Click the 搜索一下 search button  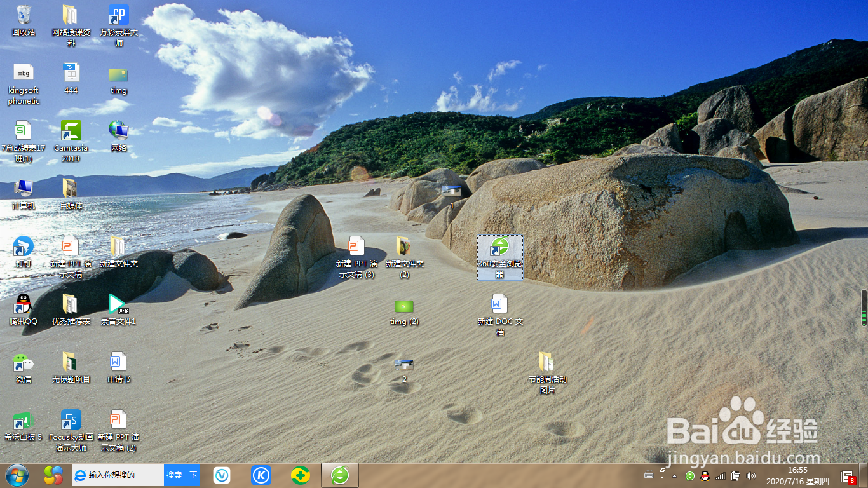182,475
